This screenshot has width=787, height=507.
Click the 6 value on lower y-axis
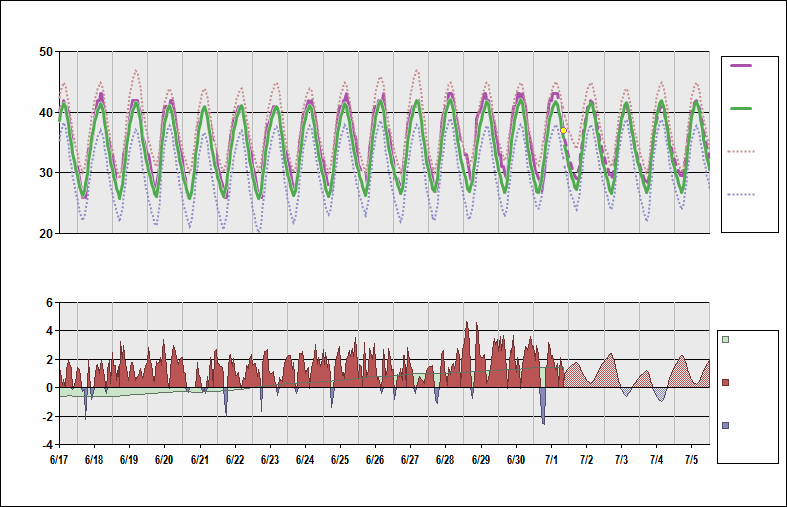coord(50,303)
